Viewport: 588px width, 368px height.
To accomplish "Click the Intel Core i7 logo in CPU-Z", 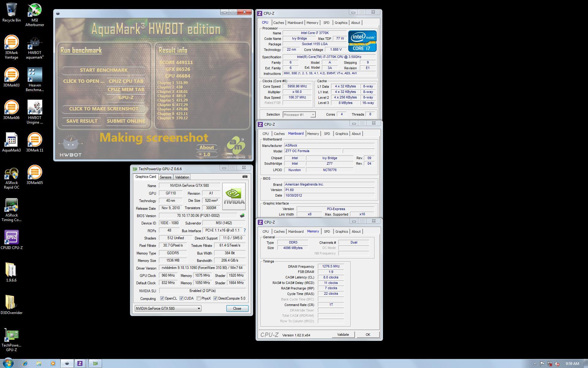I will [x=362, y=41].
